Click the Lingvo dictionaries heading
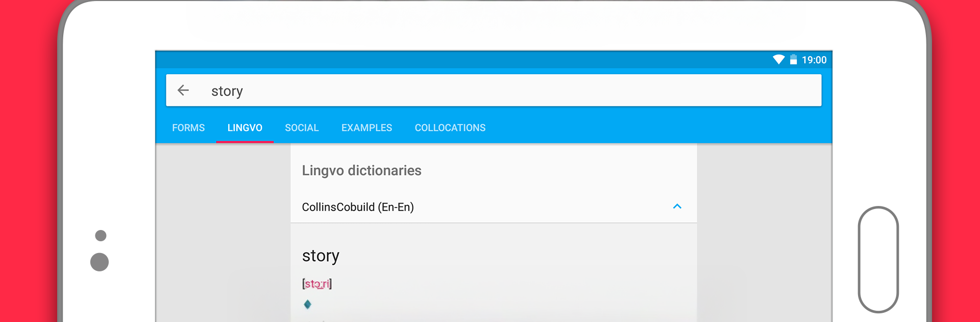This screenshot has width=980, height=322. coord(361,171)
